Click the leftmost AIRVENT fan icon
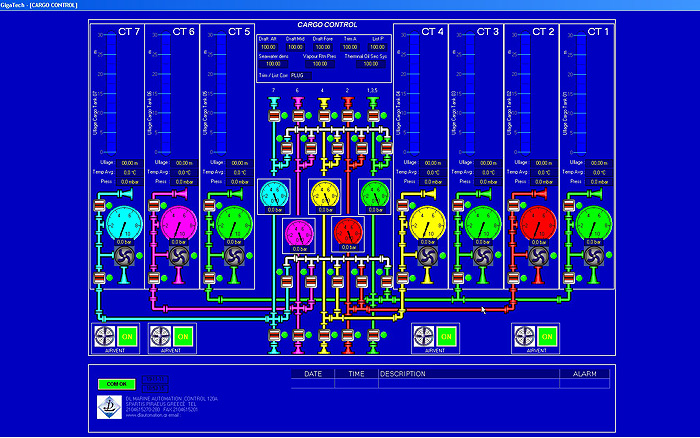The width and height of the screenshot is (700, 438). coord(106,336)
